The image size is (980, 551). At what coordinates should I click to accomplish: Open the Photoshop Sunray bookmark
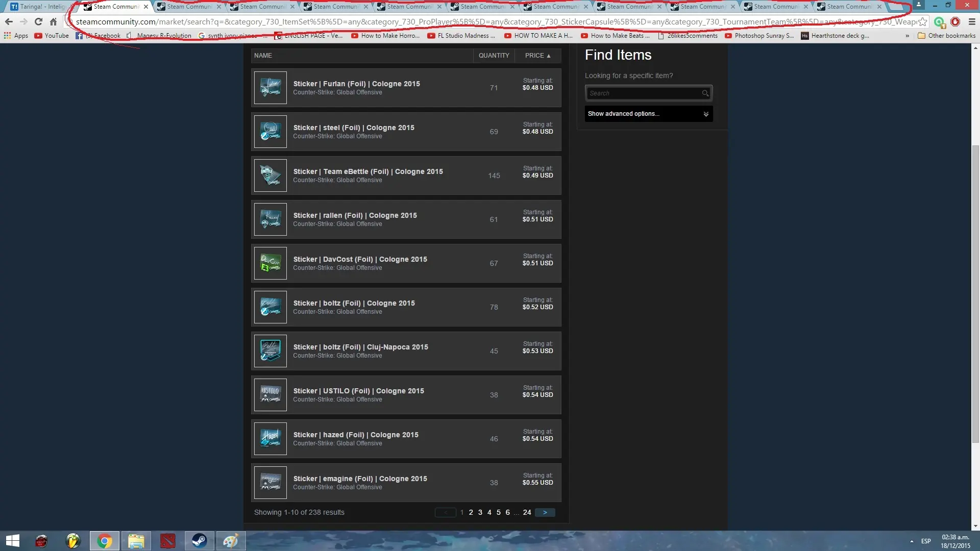pyautogui.click(x=759, y=36)
